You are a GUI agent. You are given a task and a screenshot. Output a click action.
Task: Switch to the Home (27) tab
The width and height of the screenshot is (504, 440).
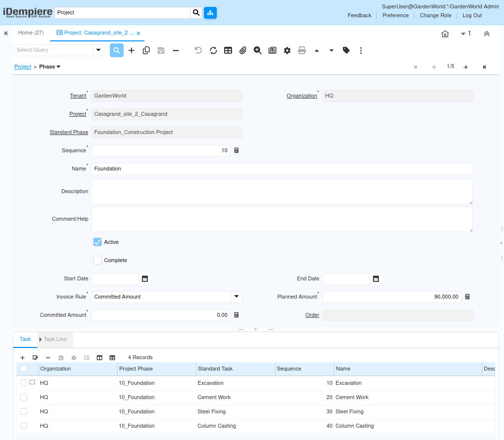pyautogui.click(x=31, y=33)
